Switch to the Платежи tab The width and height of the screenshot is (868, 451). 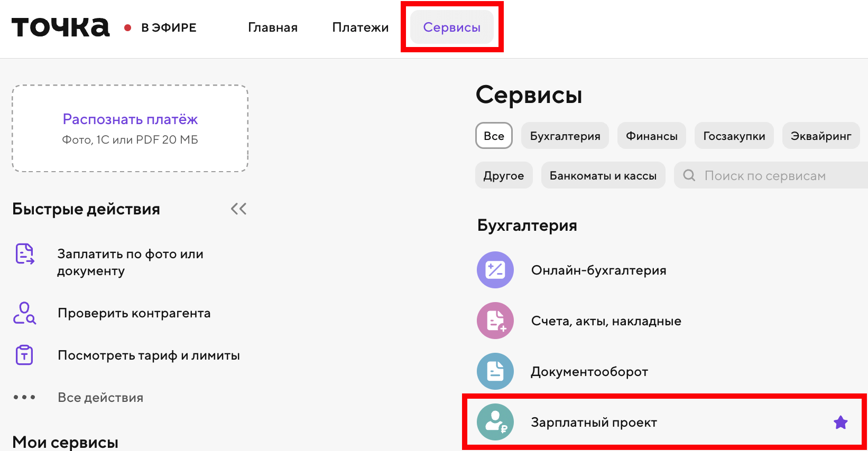tap(360, 27)
